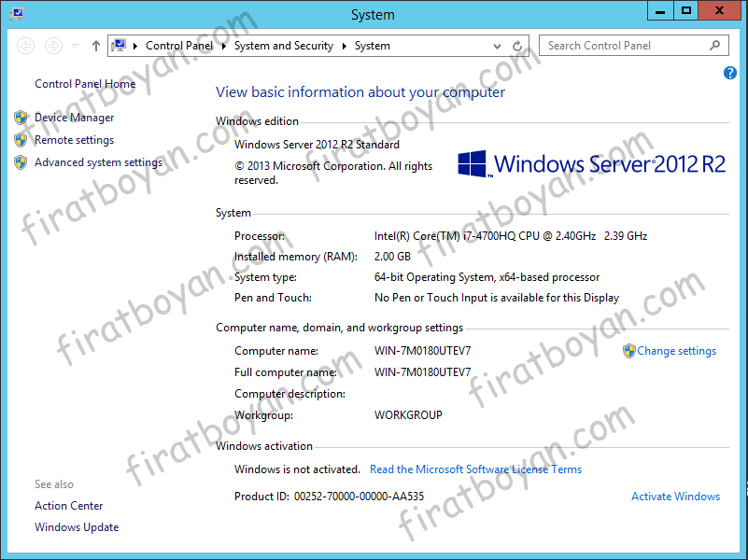Viewport: 748px width, 560px height.
Task: Expand the chevron before Control Panel
Action: 135,46
